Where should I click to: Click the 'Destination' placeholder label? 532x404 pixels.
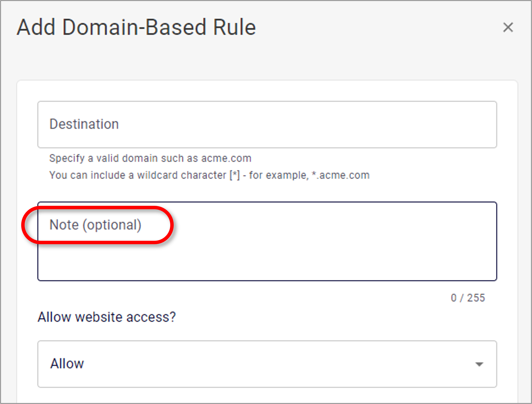tap(84, 124)
